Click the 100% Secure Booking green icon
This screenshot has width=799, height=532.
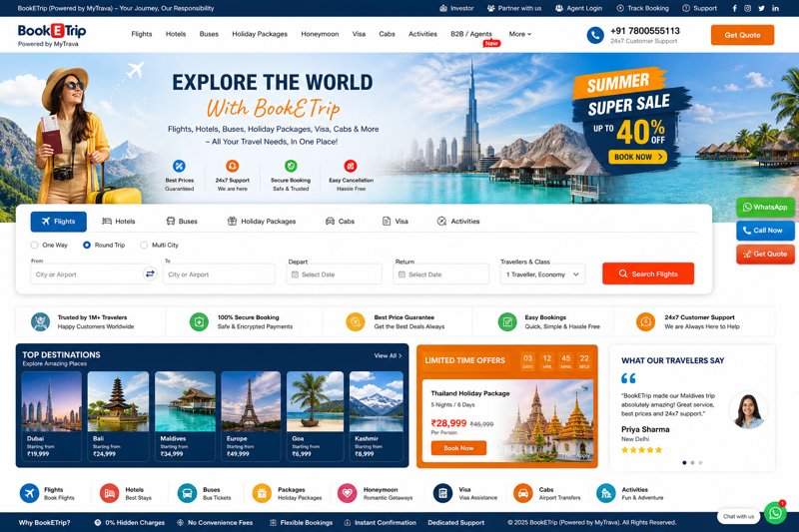[199, 322]
